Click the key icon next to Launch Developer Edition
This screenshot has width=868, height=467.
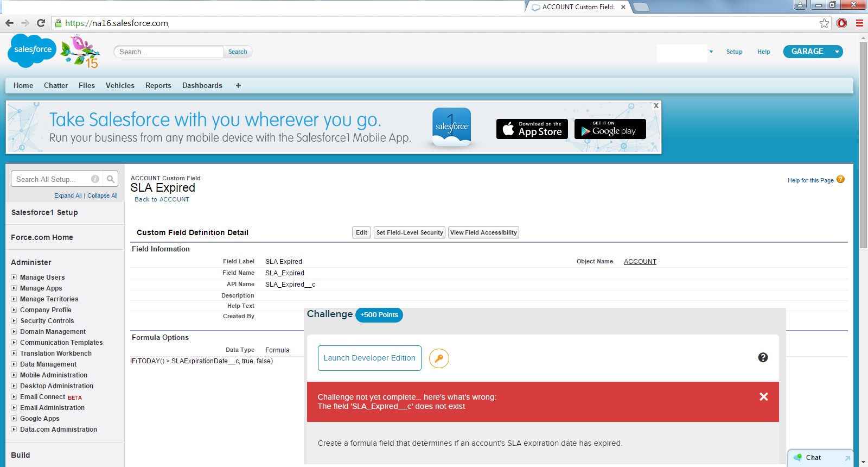[439, 358]
